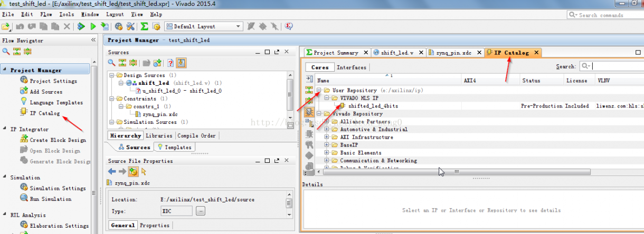Click the toolbar gear icon right of Sigma

(156, 26)
